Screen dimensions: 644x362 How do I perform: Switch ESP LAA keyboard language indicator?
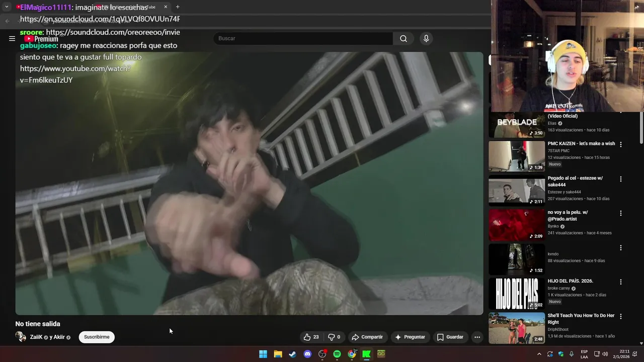584,354
